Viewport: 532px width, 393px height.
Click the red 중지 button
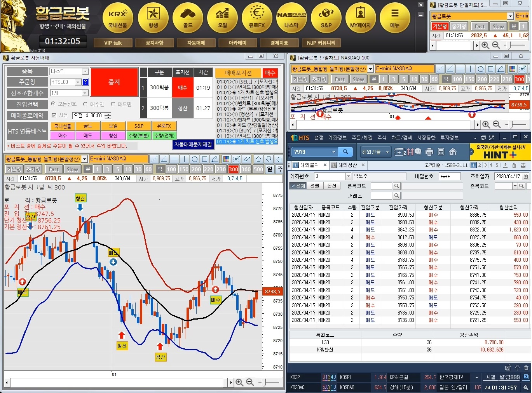tap(114, 82)
